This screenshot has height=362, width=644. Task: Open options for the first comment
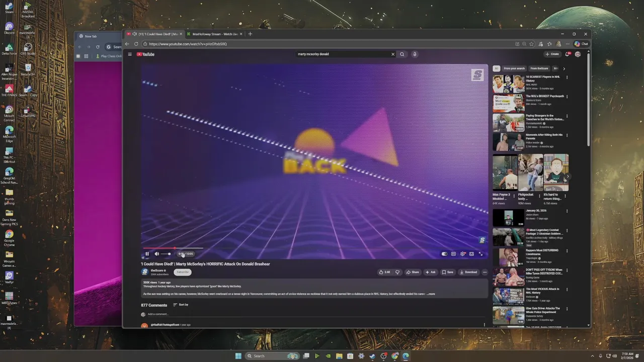pyautogui.click(x=485, y=325)
